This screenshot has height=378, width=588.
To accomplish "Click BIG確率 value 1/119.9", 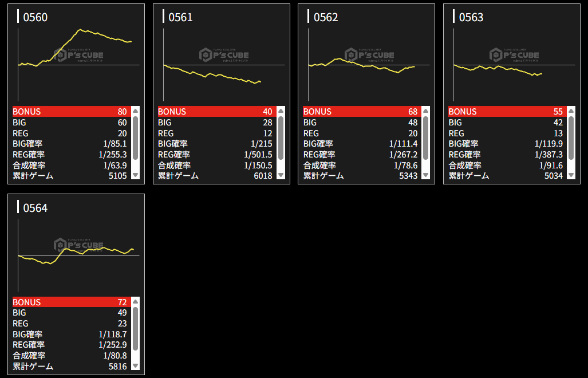I will tap(548, 144).
